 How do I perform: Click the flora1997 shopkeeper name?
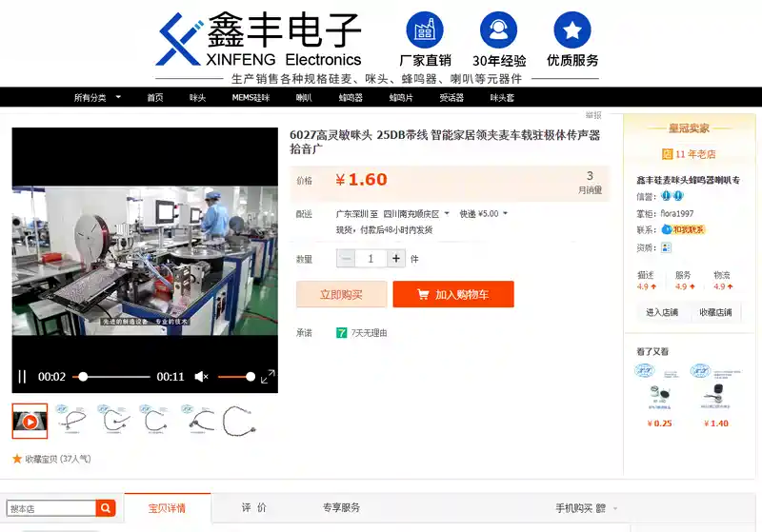[x=677, y=213]
